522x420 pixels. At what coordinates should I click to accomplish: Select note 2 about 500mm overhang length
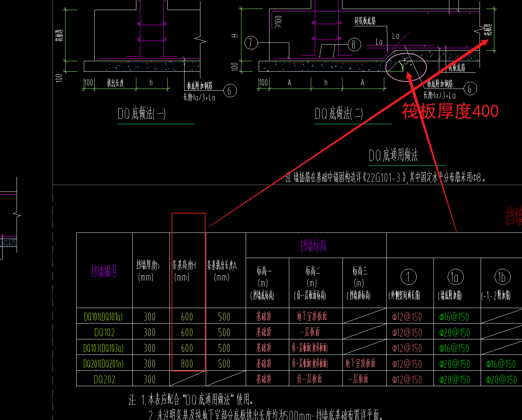tap(266, 415)
